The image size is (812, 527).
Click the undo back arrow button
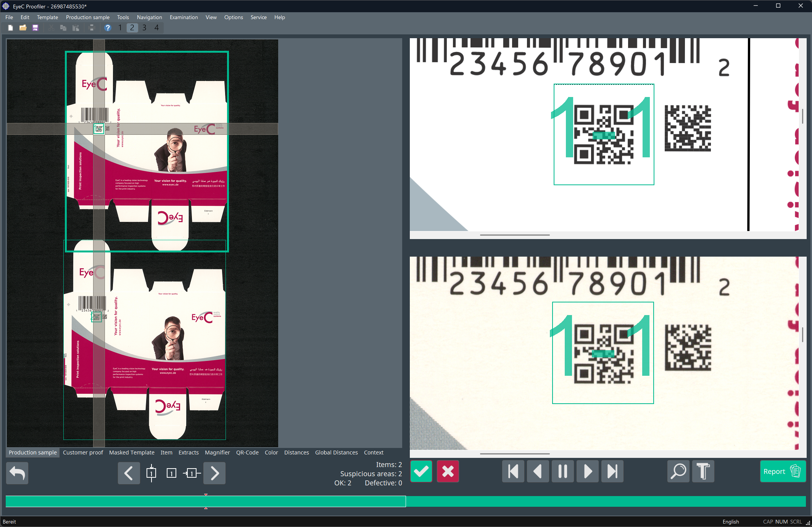tap(17, 473)
